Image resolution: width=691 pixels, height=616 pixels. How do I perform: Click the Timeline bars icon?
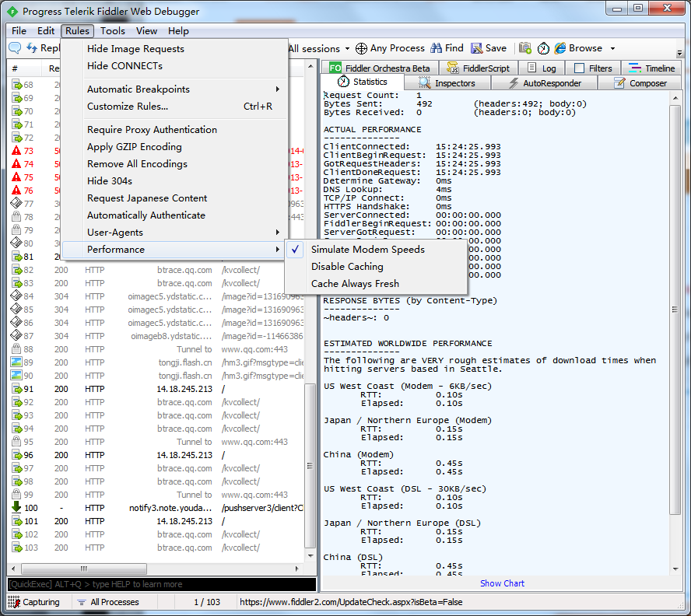coord(635,68)
